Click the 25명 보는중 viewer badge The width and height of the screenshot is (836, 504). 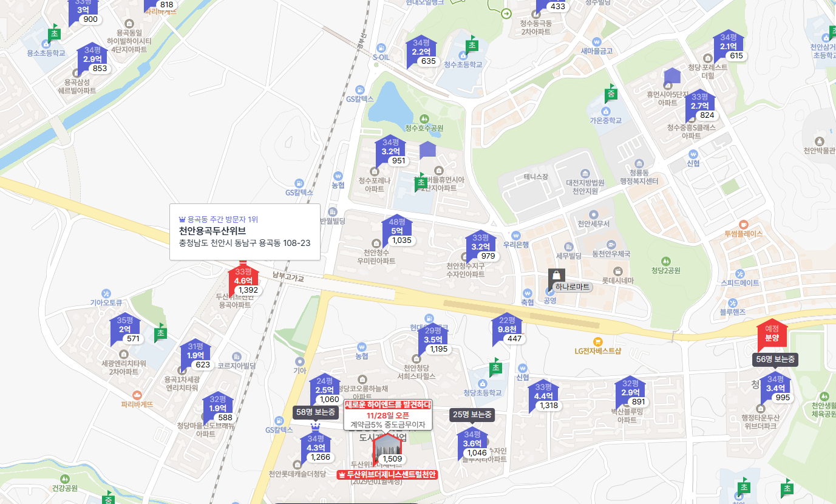tap(472, 415)
